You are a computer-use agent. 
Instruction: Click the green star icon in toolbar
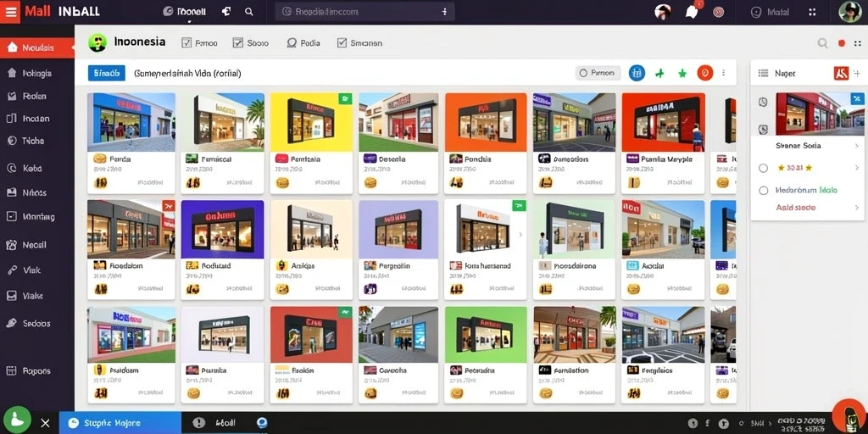[x=682, y=73]
